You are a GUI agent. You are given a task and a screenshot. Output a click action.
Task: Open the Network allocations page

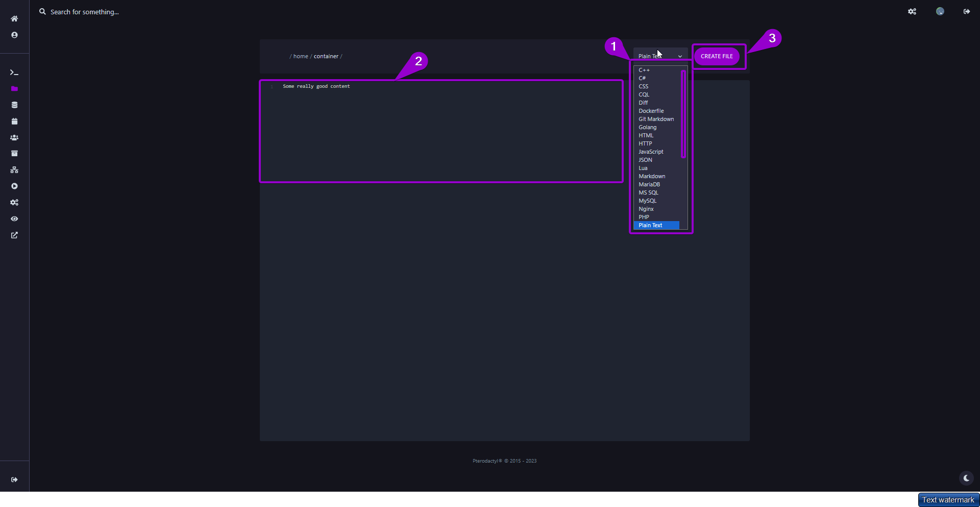14,170
